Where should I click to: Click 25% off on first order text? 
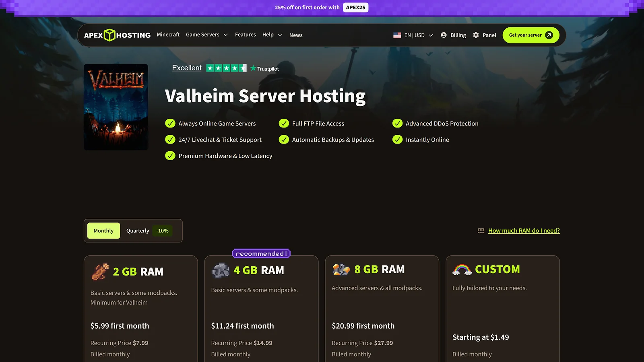(x=307, y=7)
